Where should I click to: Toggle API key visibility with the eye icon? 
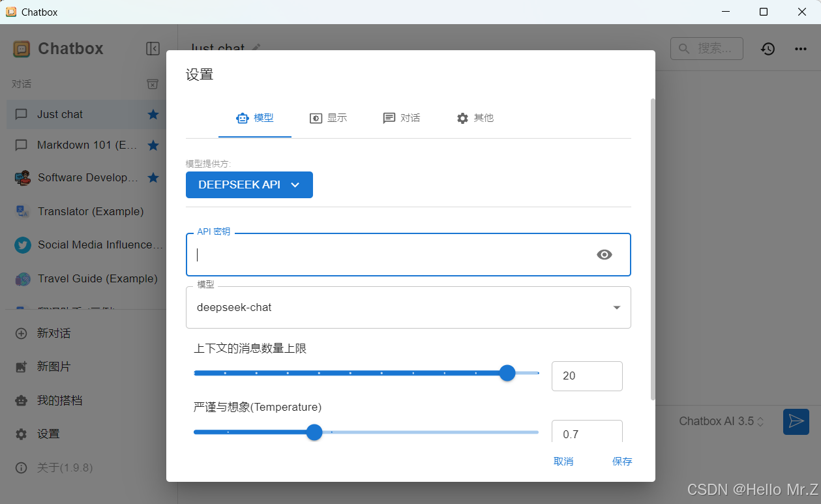coord(605,255)
